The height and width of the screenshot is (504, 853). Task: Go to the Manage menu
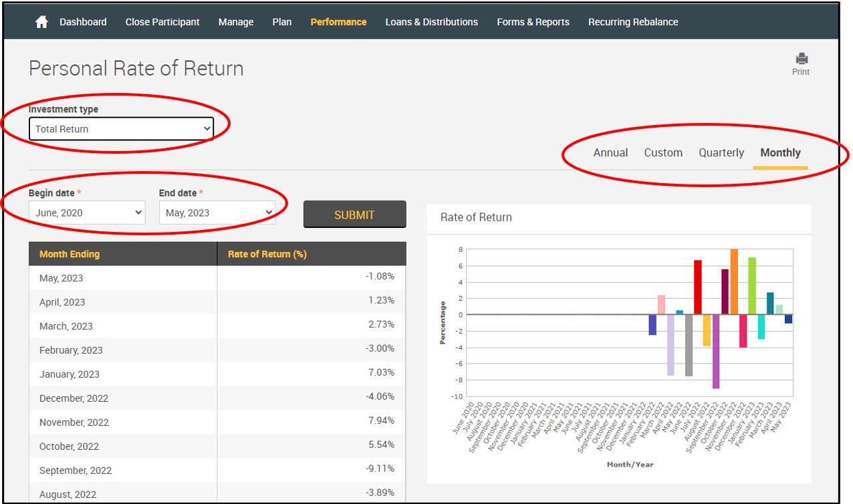pos(236,22)
